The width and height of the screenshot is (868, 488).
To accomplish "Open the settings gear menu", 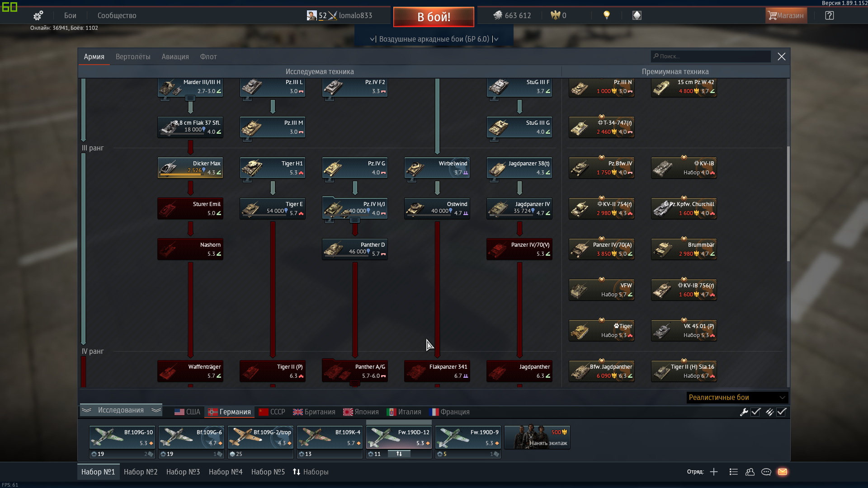I will 38,16.
